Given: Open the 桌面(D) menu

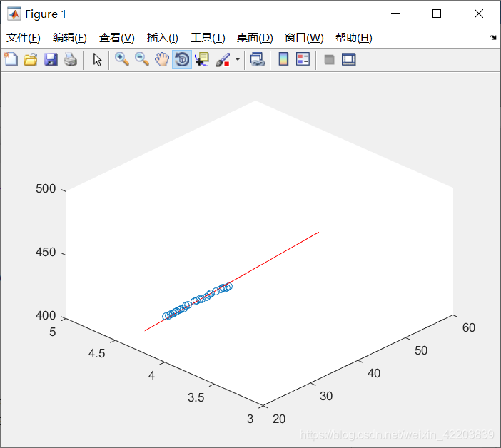Looking at the screenshot, I should (x=255, y=38).
